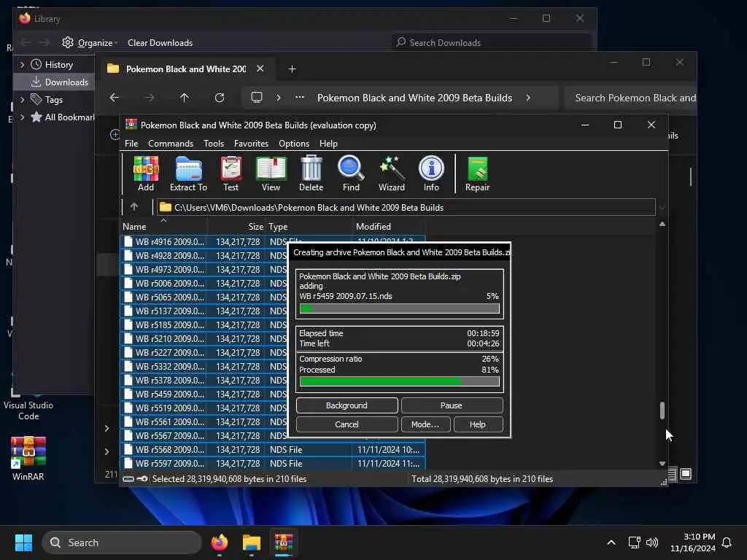Open the Extract To tool
Viewport: 747px width, 560px height.
189,174
